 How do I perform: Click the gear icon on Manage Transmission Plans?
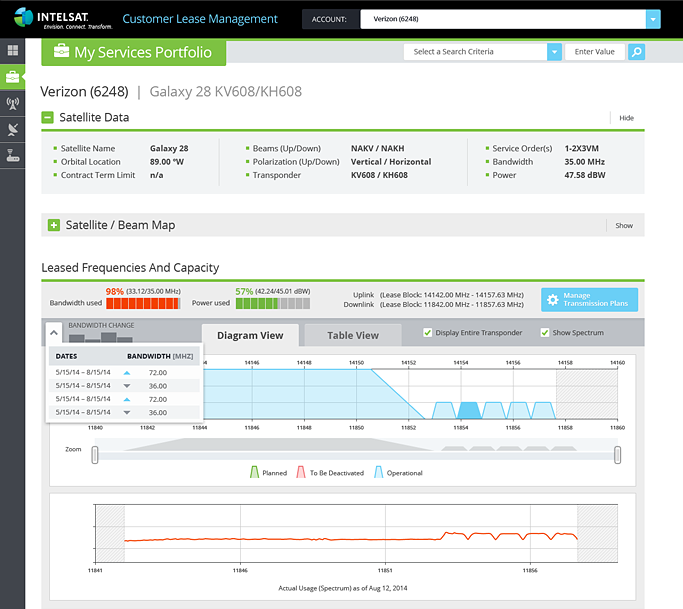[x=552, y=299]
